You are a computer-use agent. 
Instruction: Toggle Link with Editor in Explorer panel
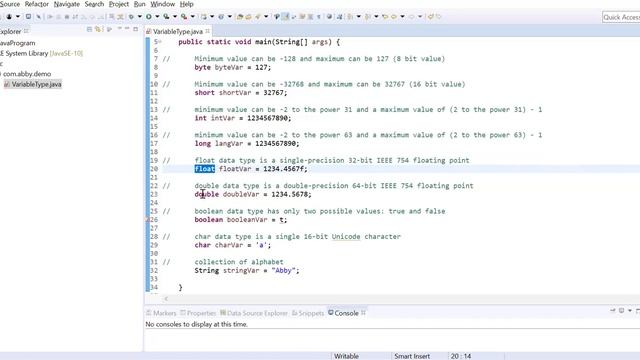click(98, 29)
